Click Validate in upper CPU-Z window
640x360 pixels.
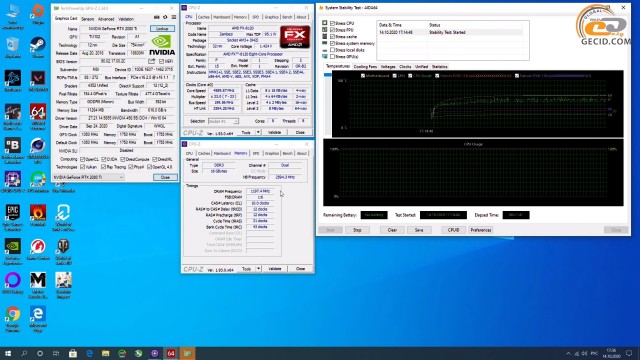coord(274,133)
